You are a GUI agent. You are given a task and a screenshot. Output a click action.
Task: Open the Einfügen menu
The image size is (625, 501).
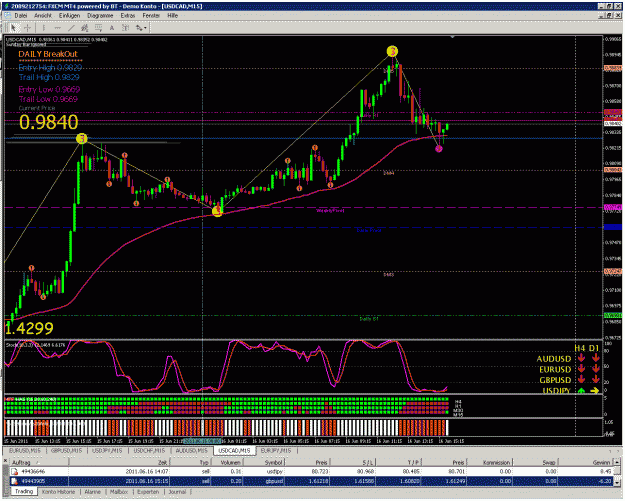[69, 16]
